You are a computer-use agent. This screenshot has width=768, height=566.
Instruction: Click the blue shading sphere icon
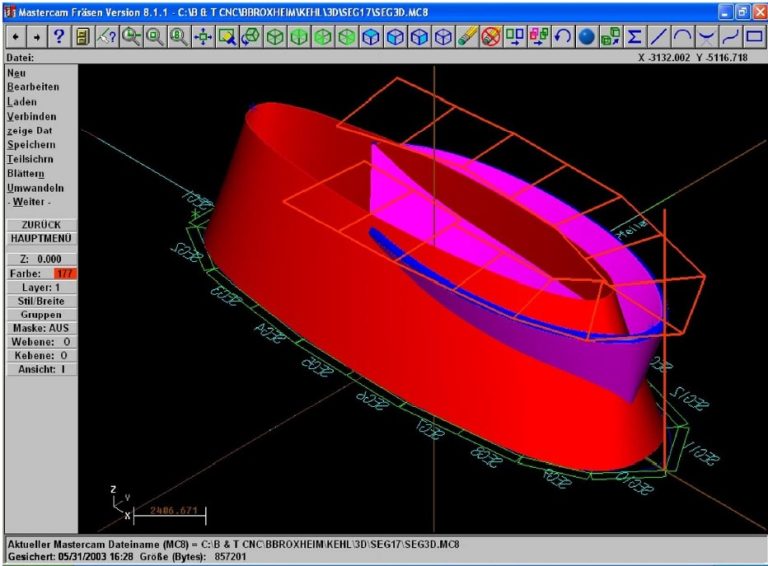[x=587, y=36]
